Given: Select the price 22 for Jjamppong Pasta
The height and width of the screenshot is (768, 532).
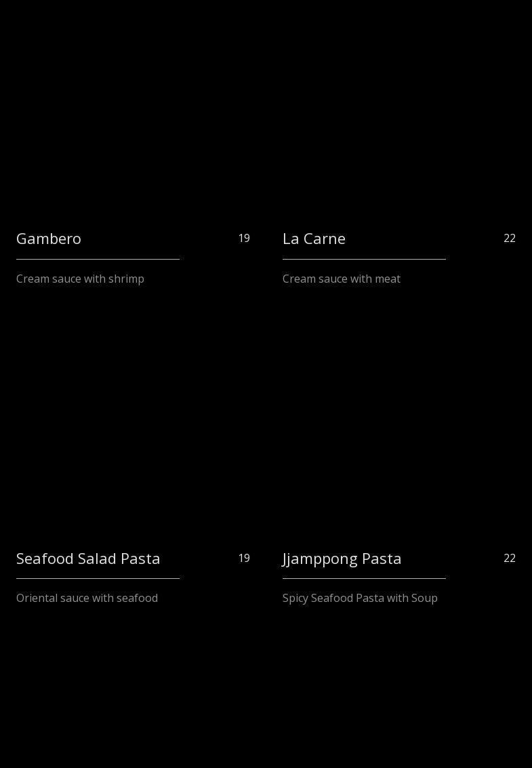Looking at the screenshot, I should pyautogui.click(x=510, y=559).
